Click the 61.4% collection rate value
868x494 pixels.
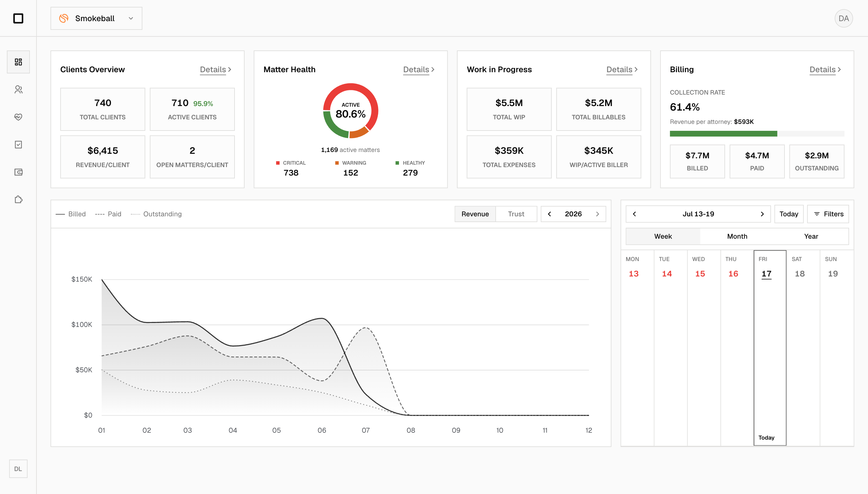point(685,107)
